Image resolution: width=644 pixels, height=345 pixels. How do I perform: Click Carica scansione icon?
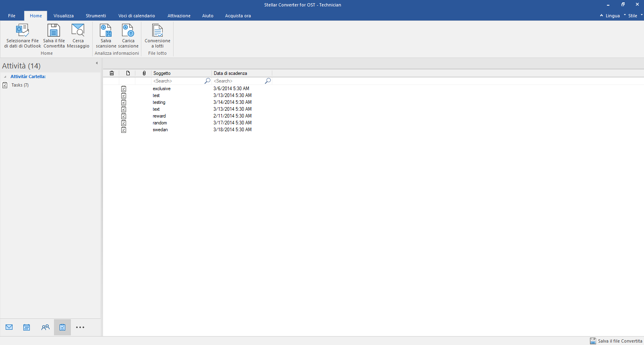(128, 30)
